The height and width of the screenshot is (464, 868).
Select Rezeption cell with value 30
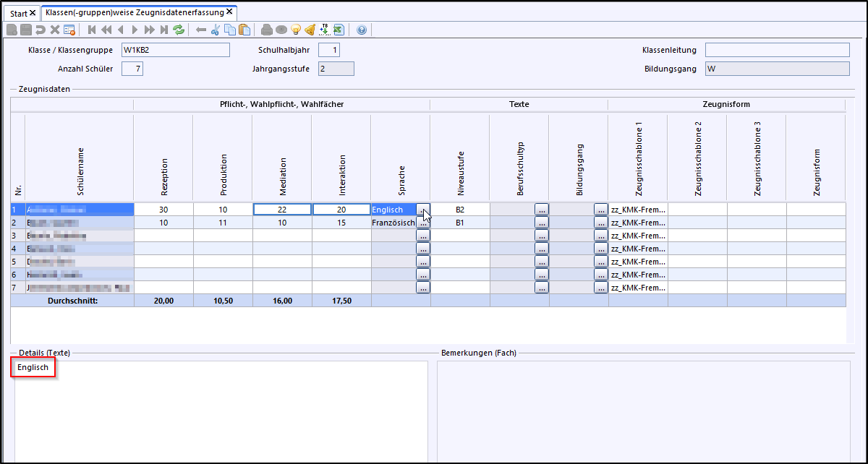pyautogui.click(x=164, y=210)
